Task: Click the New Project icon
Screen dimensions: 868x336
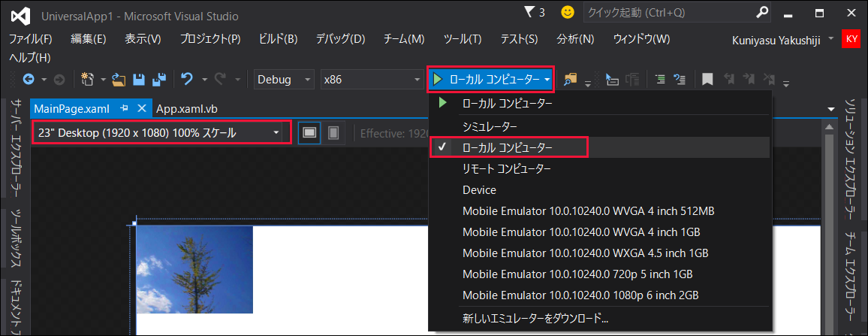Action: [x=87, y=79]
